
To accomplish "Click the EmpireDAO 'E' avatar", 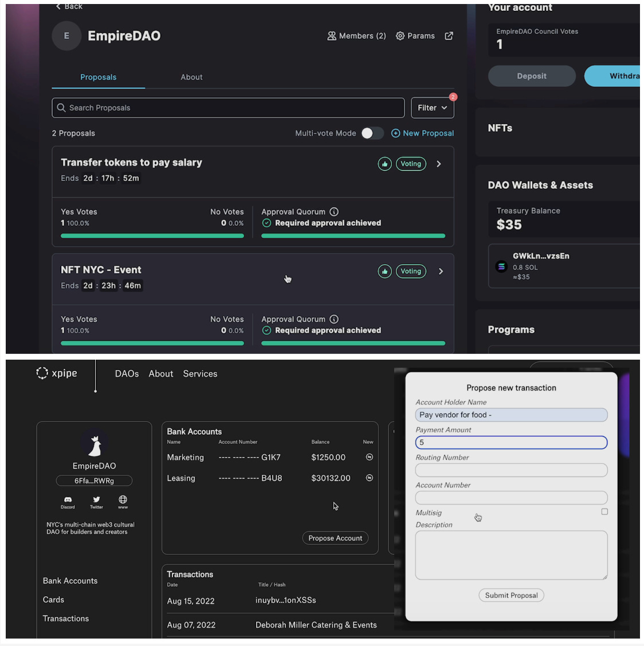I will (x=66, y=36).
